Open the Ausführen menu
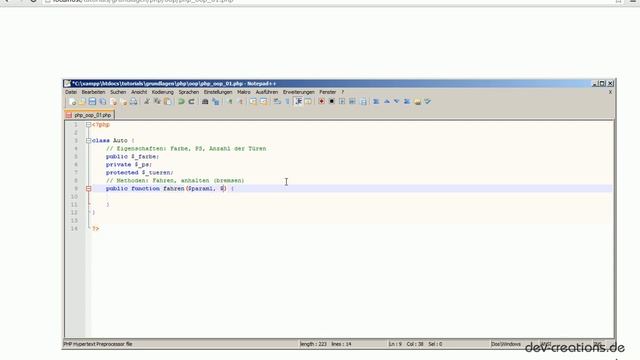 coord(267,92)
